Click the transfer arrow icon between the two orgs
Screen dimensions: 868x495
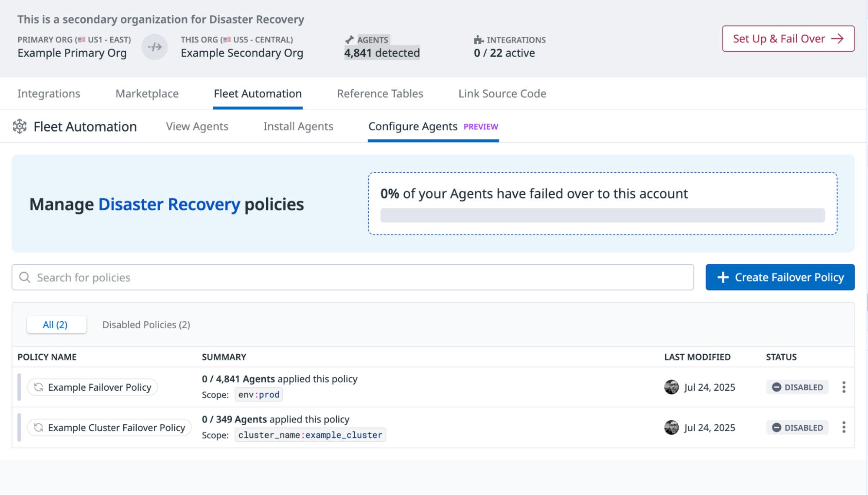coord(155,47)
